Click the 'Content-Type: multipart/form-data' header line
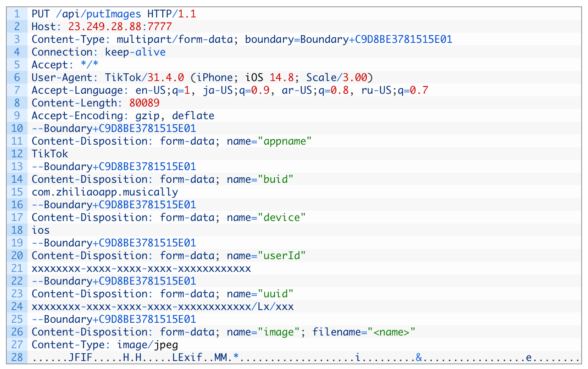The width and height of the screenshot is (588, 369). pyautogui.click(x=242, y=39)
